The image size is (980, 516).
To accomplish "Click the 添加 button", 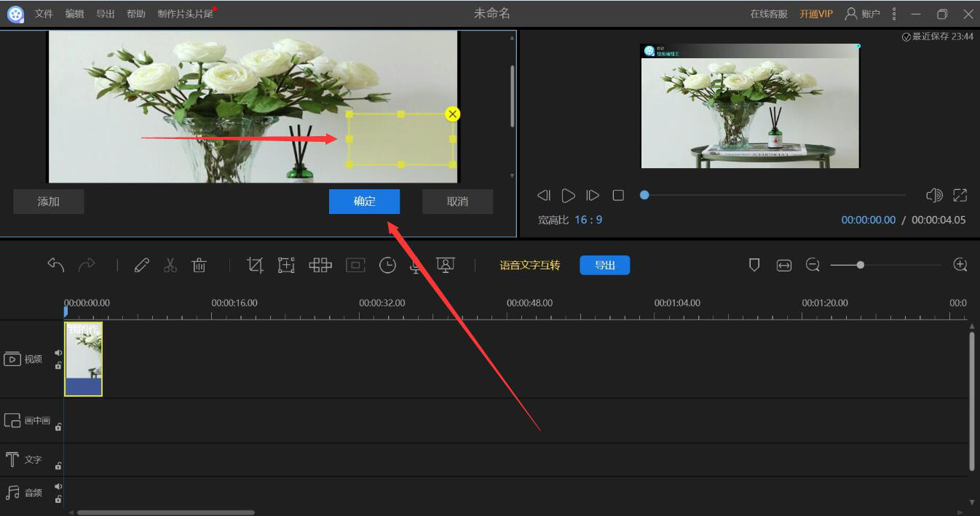I will point(49,202).
